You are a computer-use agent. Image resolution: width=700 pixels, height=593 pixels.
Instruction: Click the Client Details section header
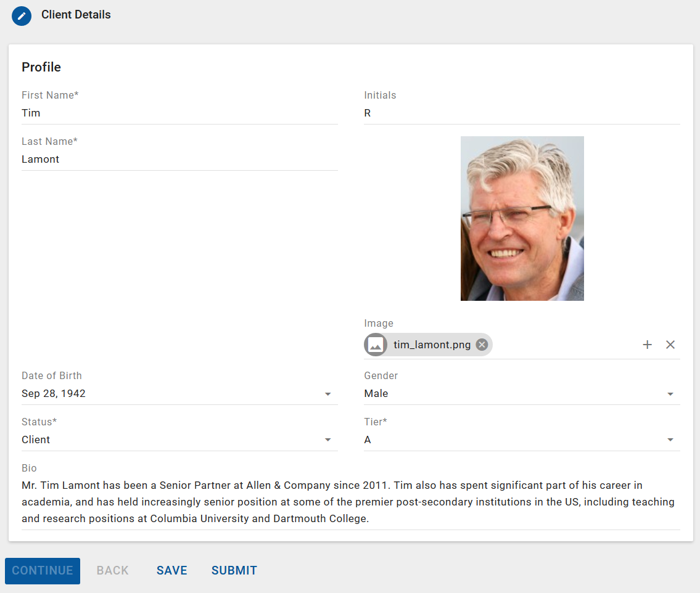pyautogui.click(x=76, y=15)
